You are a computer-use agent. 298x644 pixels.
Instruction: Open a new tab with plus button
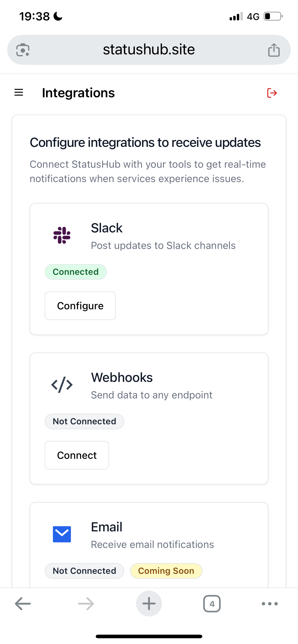point(149,604)
